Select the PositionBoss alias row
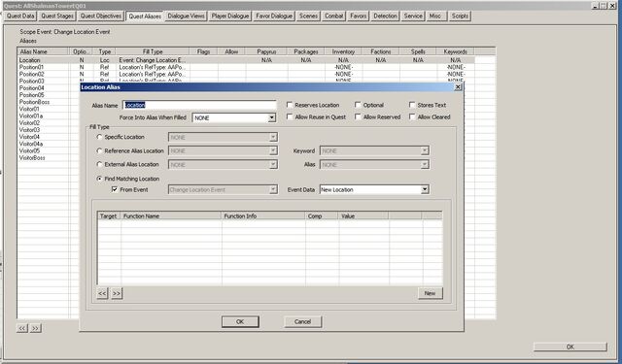The image size is (622, 364). coord(35,102)
